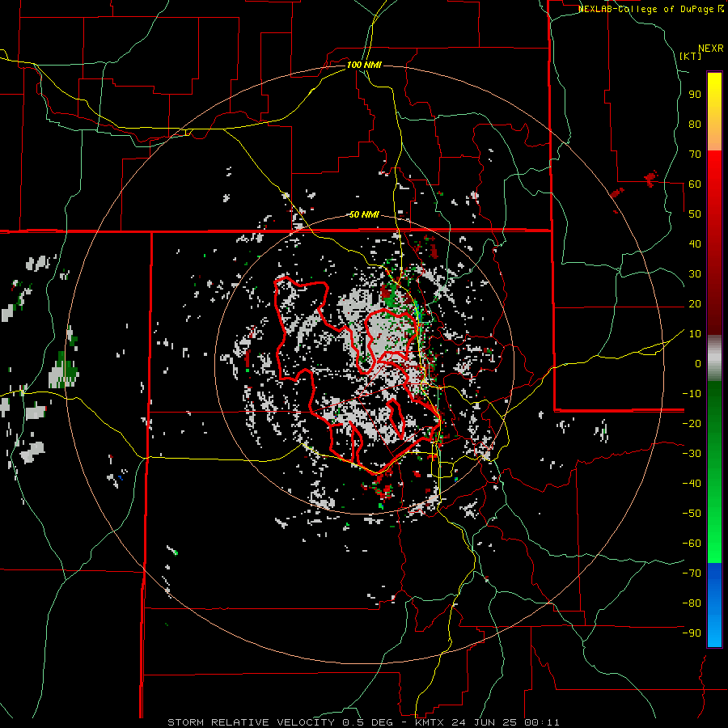This screenshot has width=728, height=728.
Task: Click the 100 NMI range ring label
Action: [x=364, y=65]
